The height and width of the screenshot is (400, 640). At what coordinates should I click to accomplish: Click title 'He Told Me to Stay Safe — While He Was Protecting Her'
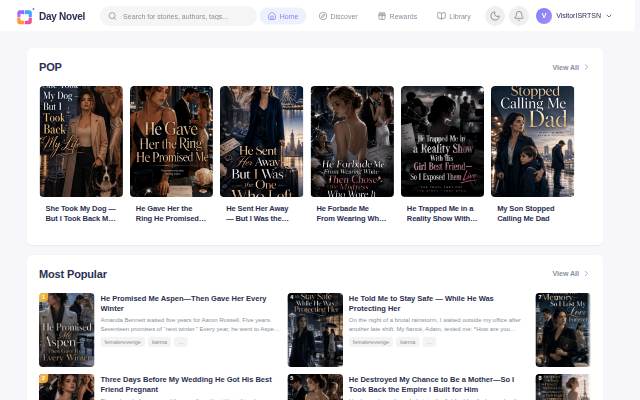coord(421,304)
